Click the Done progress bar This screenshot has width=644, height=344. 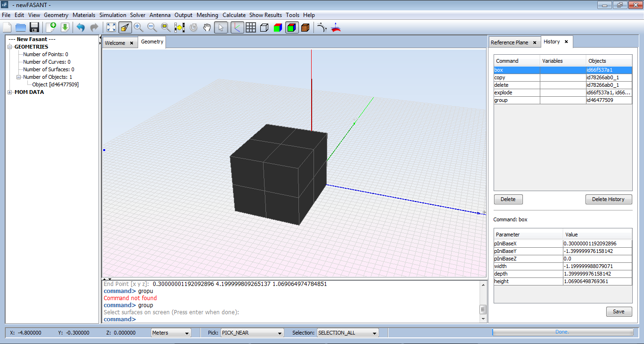tap(562, 332)
